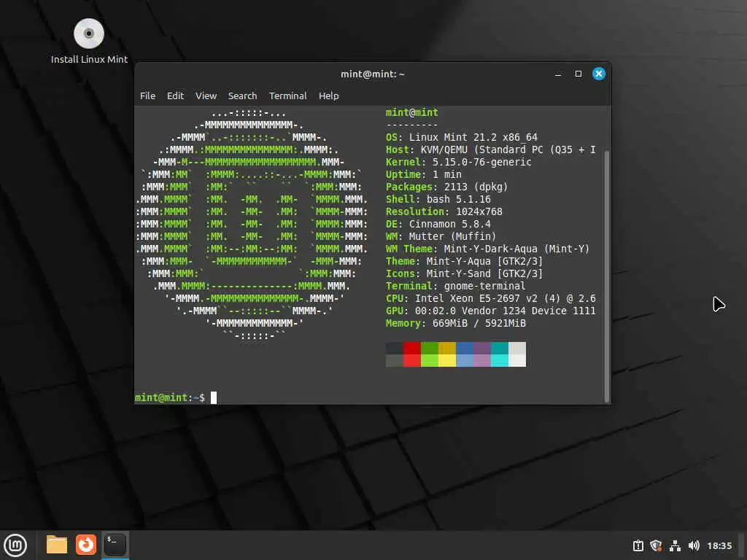747x560 pixels.
Task: Click the mint@mint neofetch header
Action: coord(411,112)
